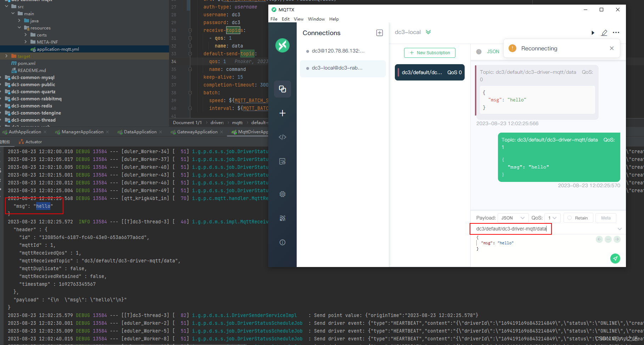Expand the certs folder in project tree
Image resolution: width=644 pixels, height=345 pixels.
click(26, 35)
